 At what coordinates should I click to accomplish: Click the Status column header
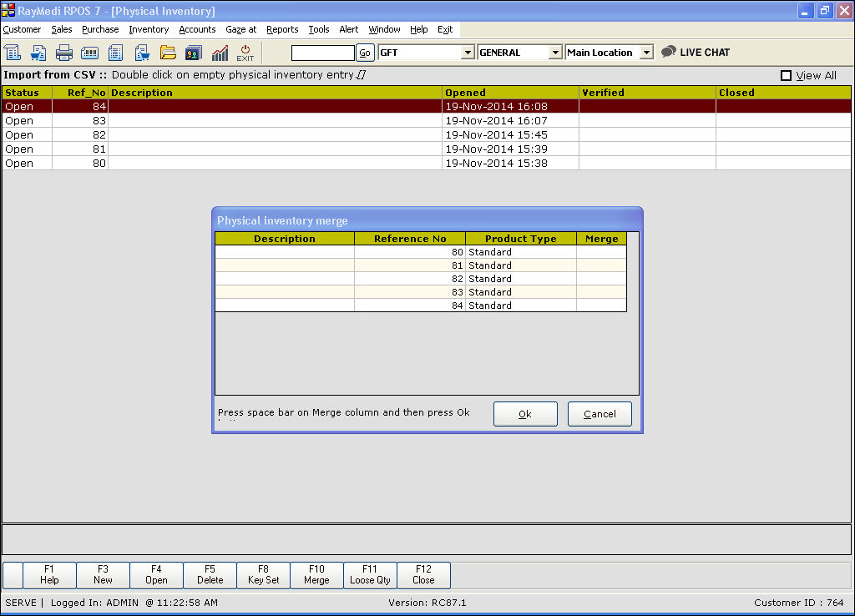point(28,93)
